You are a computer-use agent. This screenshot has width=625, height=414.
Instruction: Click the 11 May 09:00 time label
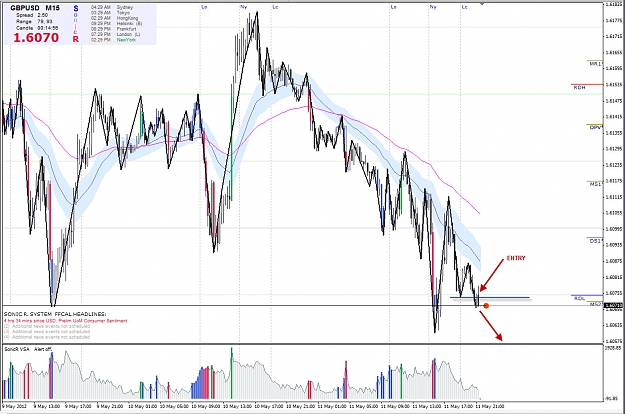pyautogui.click(x=395, y=406)
